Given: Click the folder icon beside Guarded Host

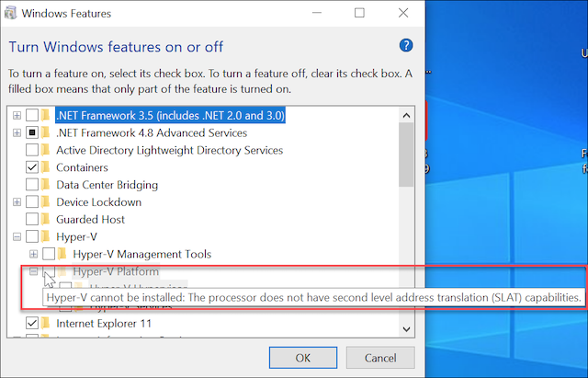Looking at the screenshot, I should coord(45,219).
